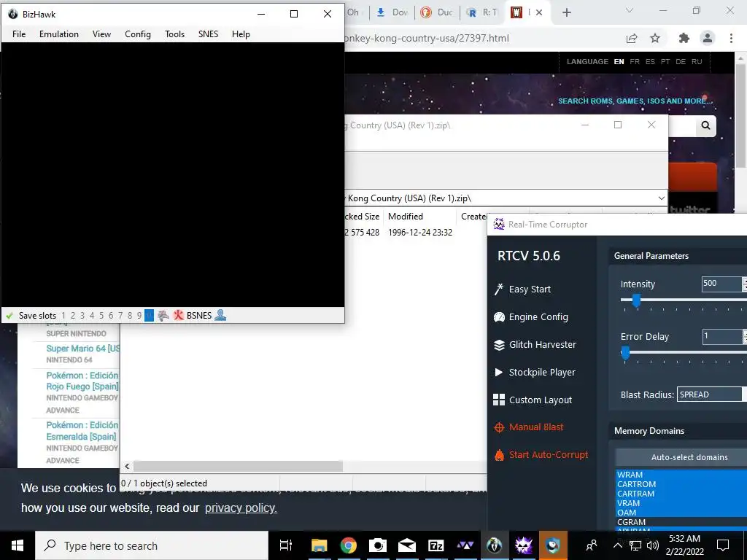747x560 pixels.
Task: Focus the Windows taskbar search box
Action: (152, 545)
